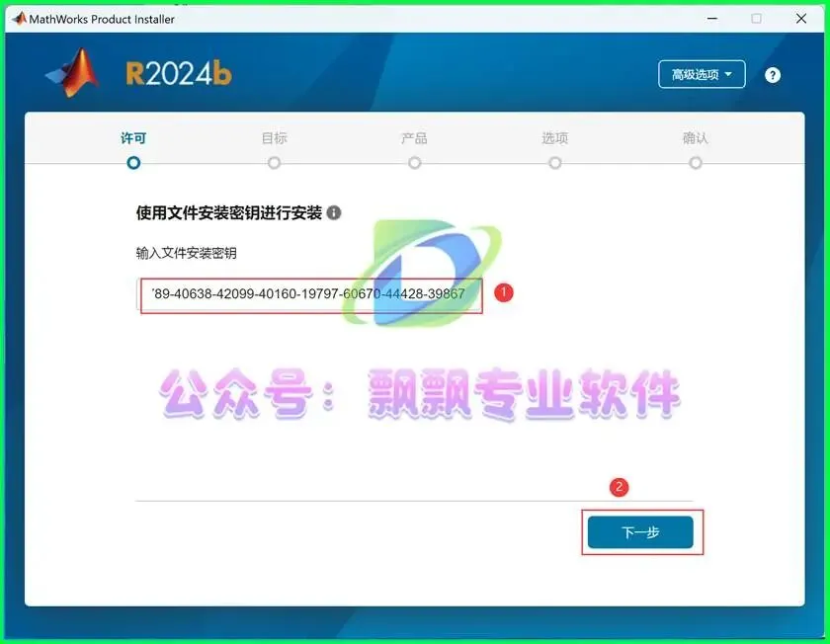The height and width of the screenshot is (644, 830).
Task: Select the 产品 step tab
Action: click(x=414, y=138)
